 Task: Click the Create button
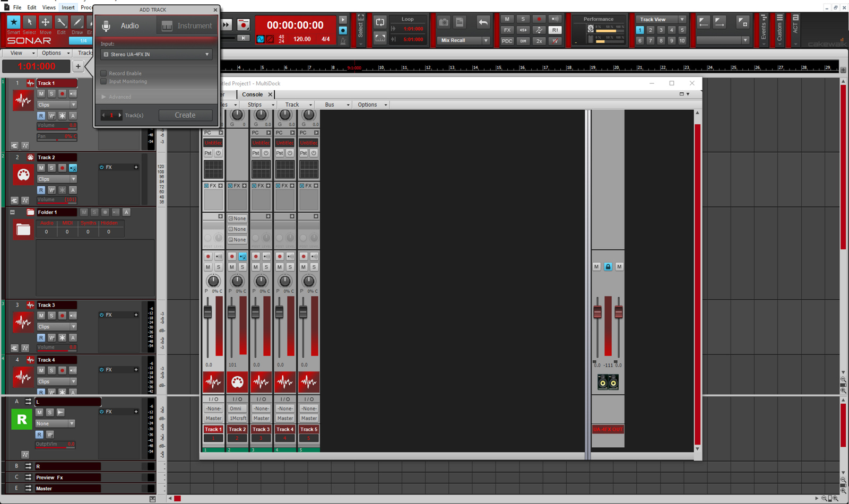[185, 115]
